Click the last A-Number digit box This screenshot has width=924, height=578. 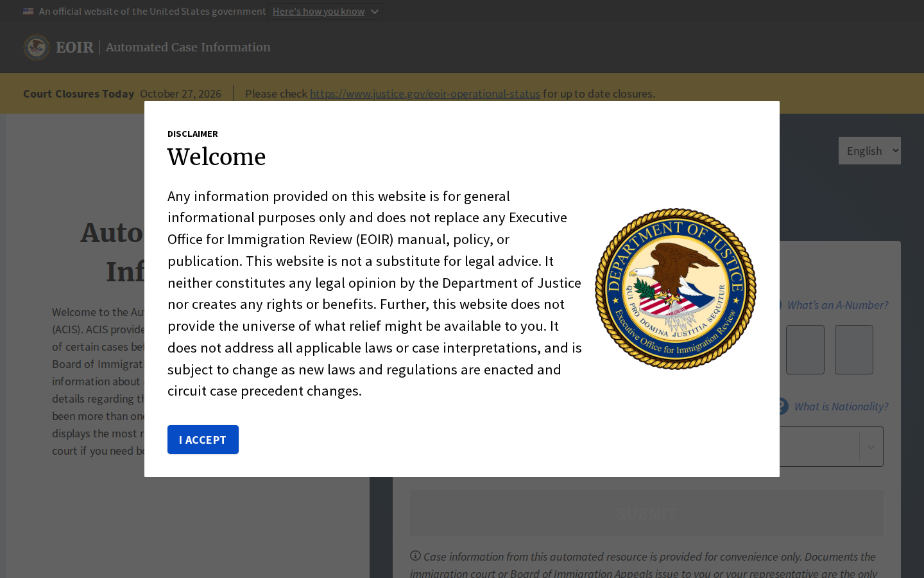pyautogui.click(x=854, y=349)
